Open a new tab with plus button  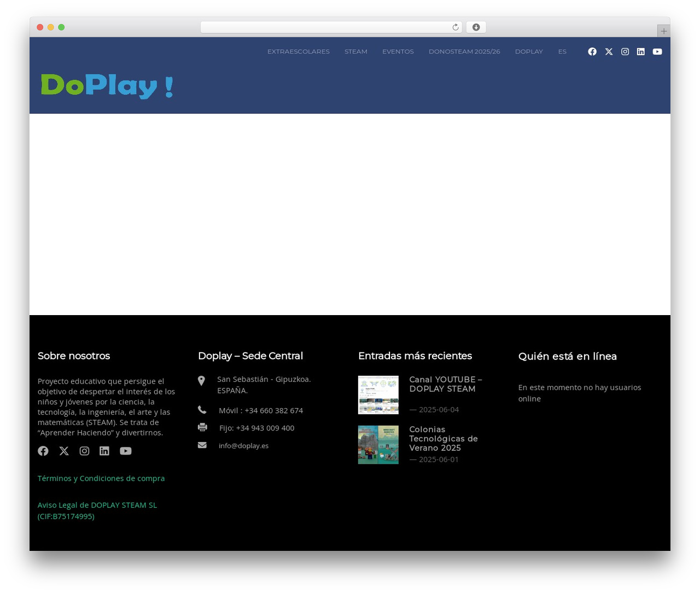(x=663, y=31)
